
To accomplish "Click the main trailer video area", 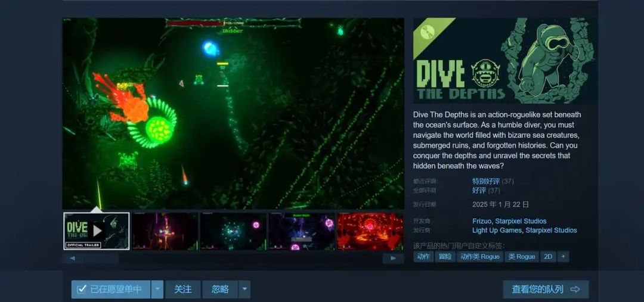I will coord(233,113).
